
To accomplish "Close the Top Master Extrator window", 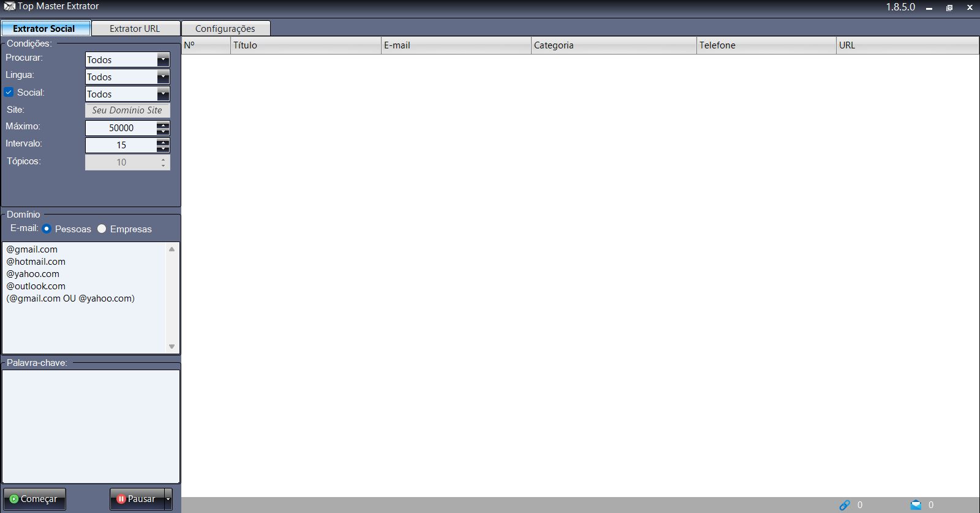I will [x=970, y=8].
